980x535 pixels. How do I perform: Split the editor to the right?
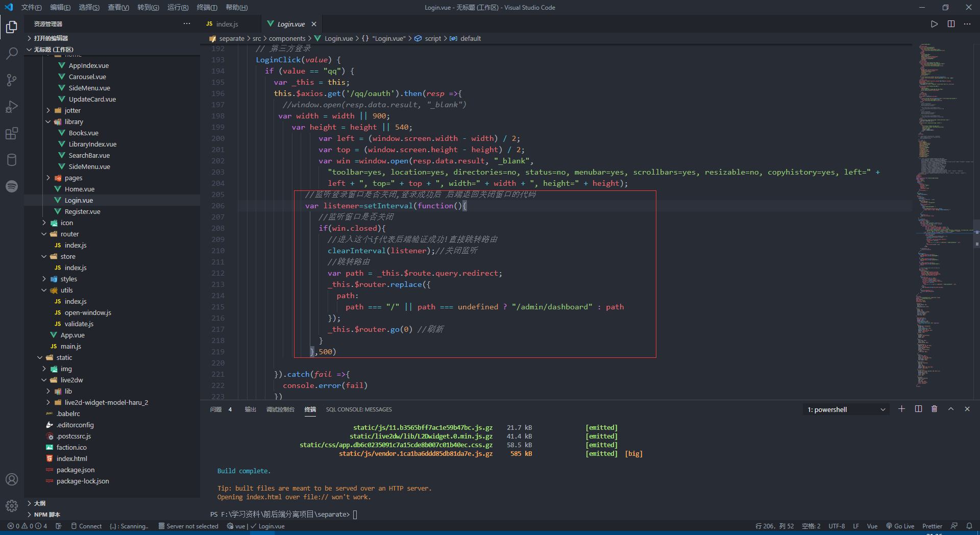pyautogui.click(x=951, y=24)
